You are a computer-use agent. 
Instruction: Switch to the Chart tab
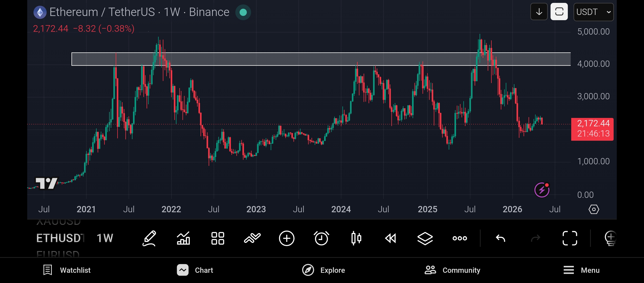click(x=195, y=270)
